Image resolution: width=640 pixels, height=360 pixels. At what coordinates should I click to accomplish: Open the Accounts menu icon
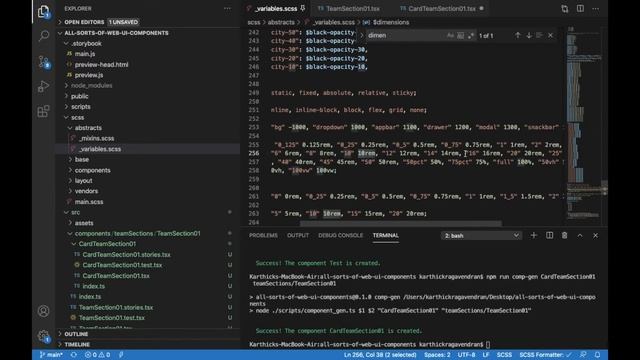pos(43,311)
